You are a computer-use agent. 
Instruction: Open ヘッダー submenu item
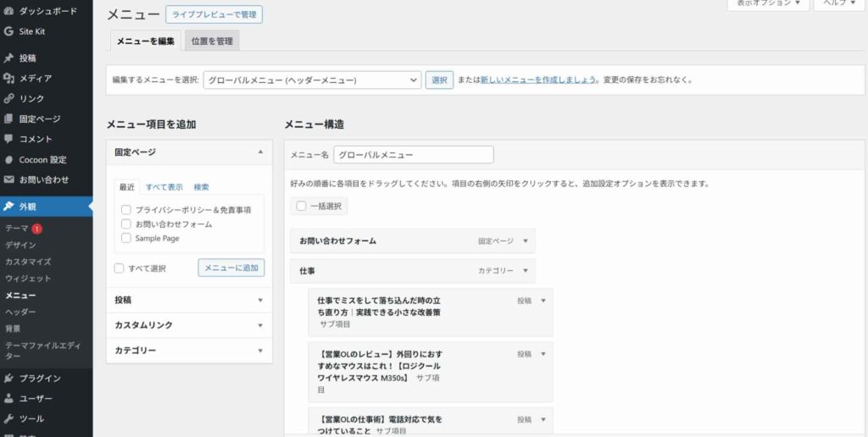20,312
